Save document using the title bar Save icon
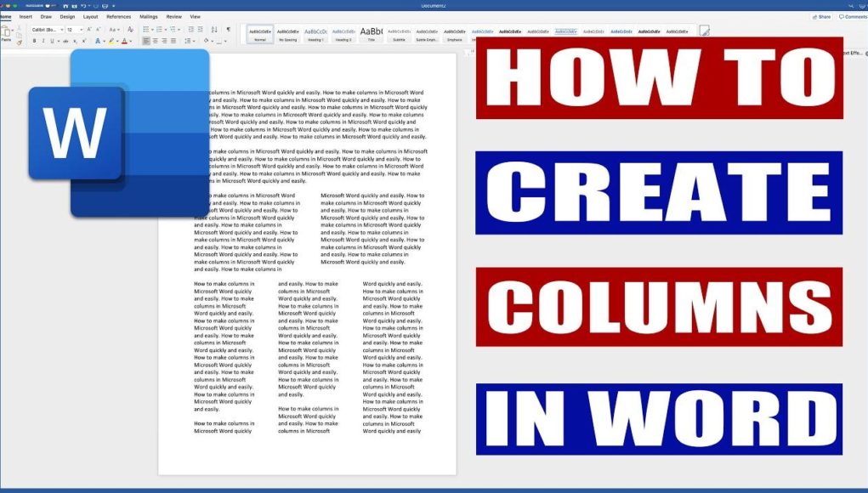This screenshot has height=493, width=868. pyautogui.click(x=74, y=6)
